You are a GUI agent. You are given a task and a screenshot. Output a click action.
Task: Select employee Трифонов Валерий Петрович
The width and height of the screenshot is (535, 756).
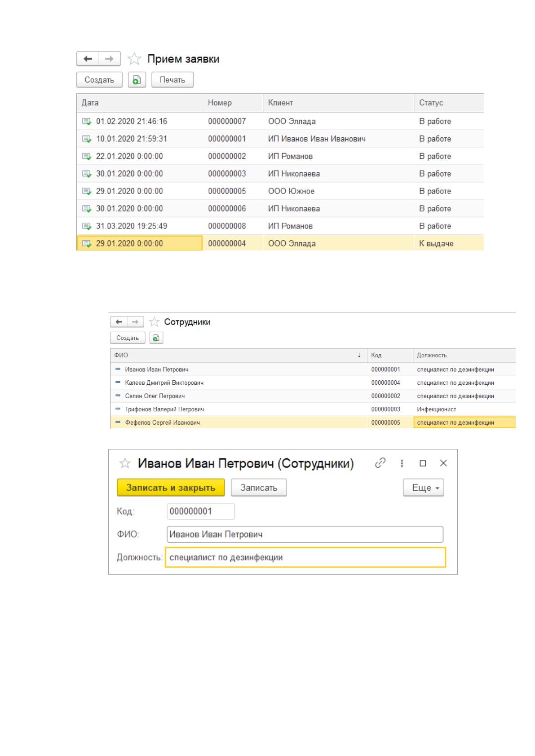tap(313, 409)
